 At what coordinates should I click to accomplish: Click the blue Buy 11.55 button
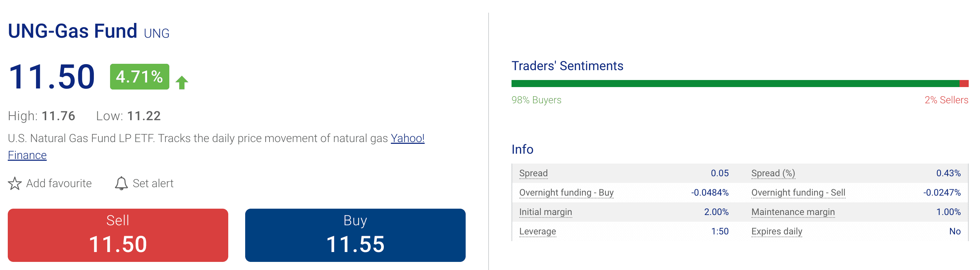click(x=355, y=235)
